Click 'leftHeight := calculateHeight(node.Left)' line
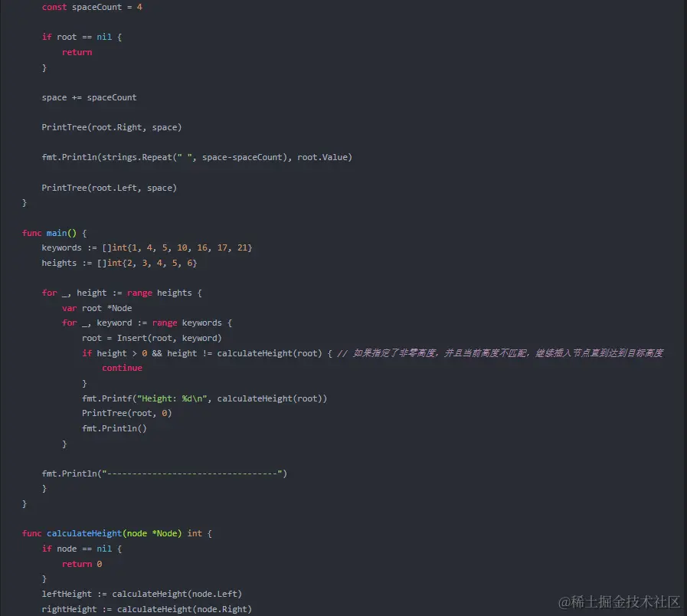Image resolution: width=687 pixels, height=616 pixels. coord(142,594)
